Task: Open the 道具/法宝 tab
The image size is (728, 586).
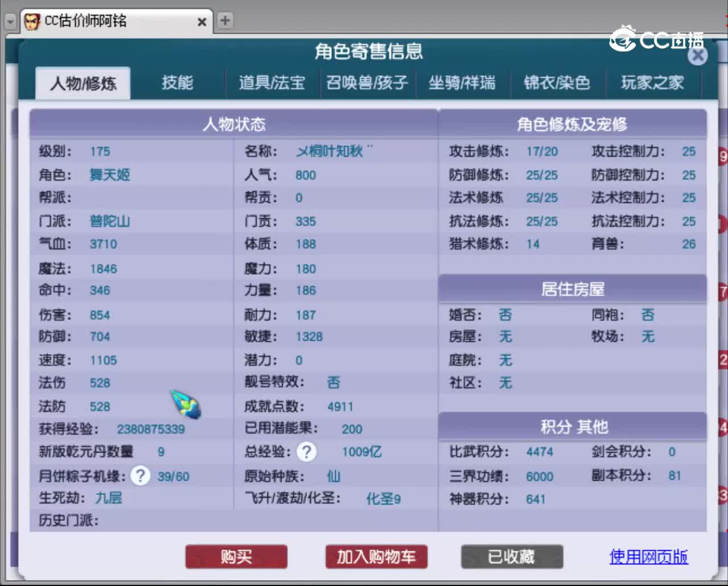Action: tap(271, 83)
